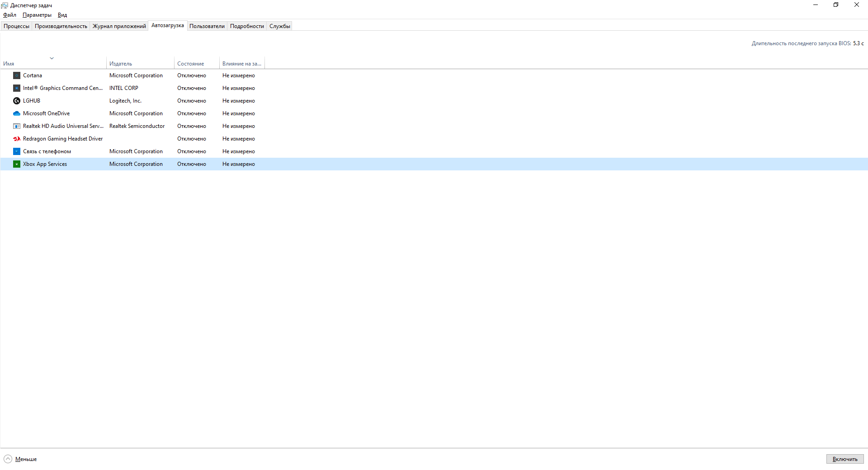
Task: Click the Связь с телефоном icon
Action: click(x=17, y=151)
